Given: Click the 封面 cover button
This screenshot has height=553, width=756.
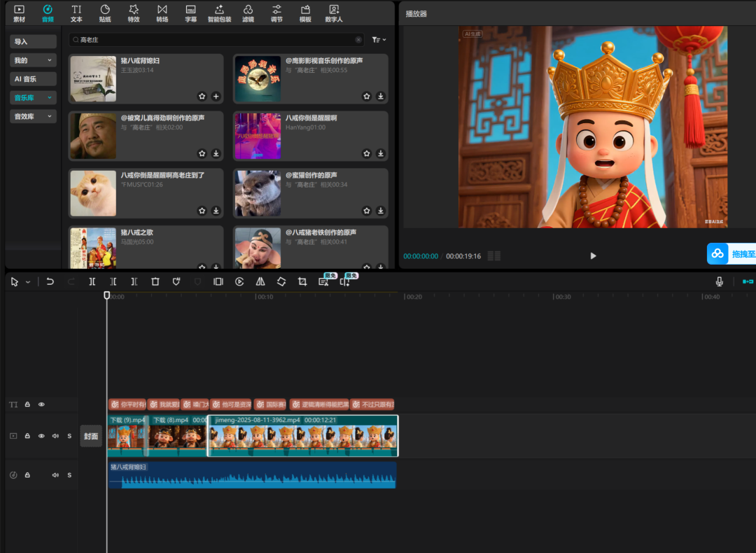Looking at the screenshot, I should 90,436.
